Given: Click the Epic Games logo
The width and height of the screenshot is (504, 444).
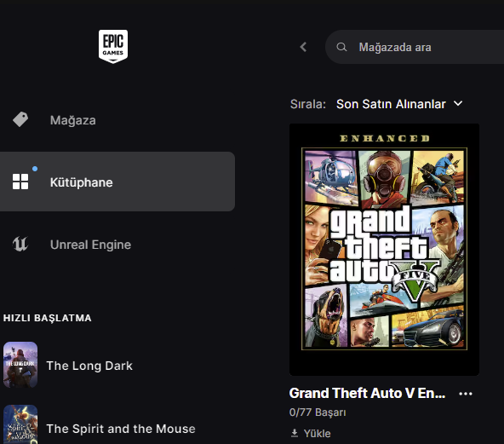Looking at the screenshot, I should coord(113,47).
